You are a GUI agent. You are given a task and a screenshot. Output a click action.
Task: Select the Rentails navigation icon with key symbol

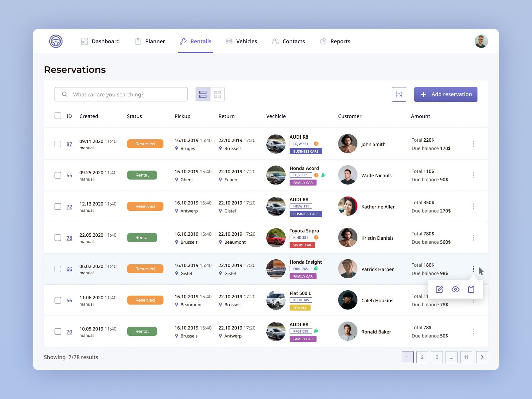click(x=183, y=41)
